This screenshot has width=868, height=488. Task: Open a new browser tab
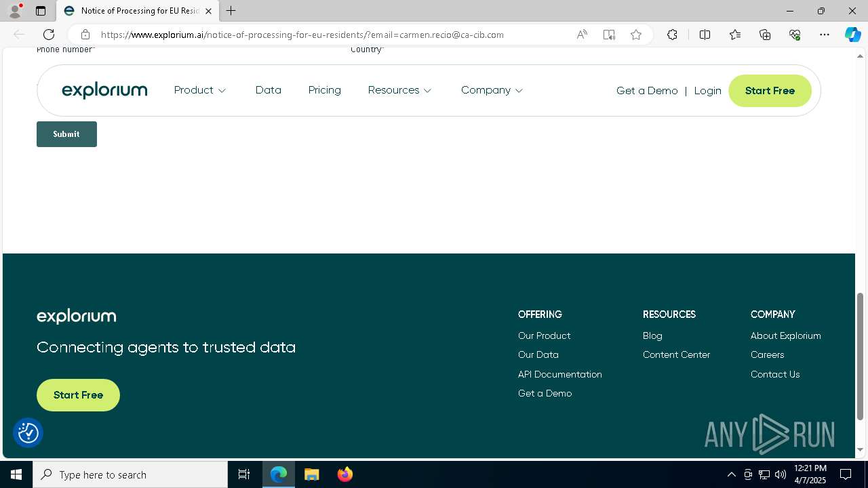(x=231, y=11)
